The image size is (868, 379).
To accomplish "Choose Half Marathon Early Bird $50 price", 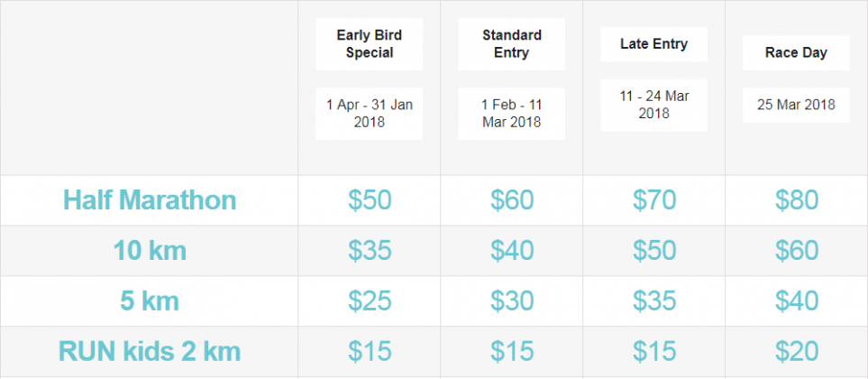I will pyautogui.click(x=370, y=199).
